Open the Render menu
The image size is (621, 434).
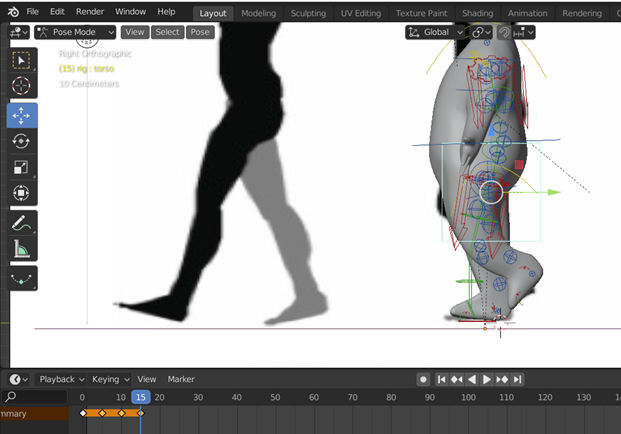pyautogui.click(x=90, y=11)
